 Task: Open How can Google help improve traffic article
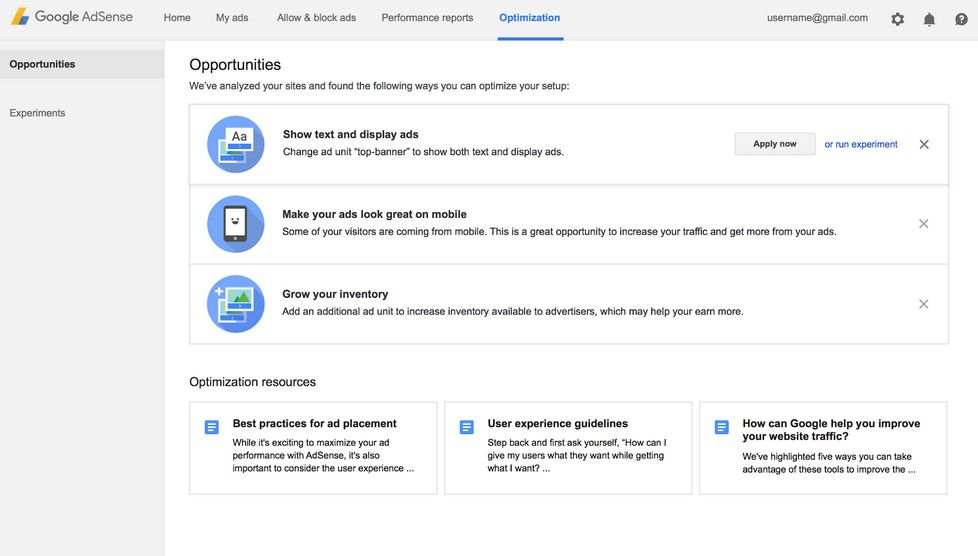(x=823, y=448)
